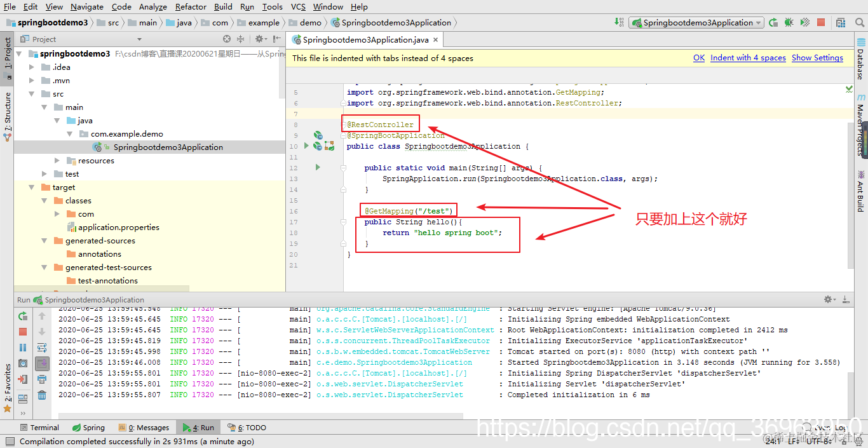Collapse the src folder
This screenshot has height=448, width=868.
(32, 94)
